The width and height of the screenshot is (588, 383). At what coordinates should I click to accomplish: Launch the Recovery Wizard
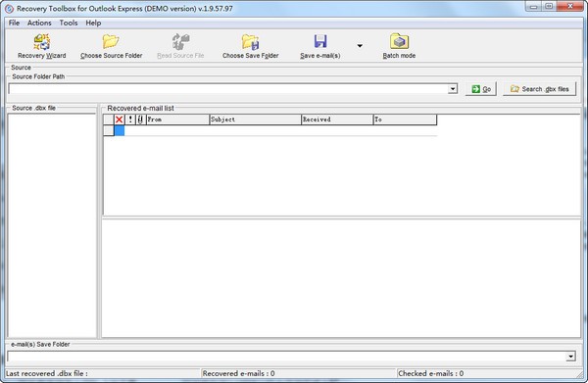point(41,46)
